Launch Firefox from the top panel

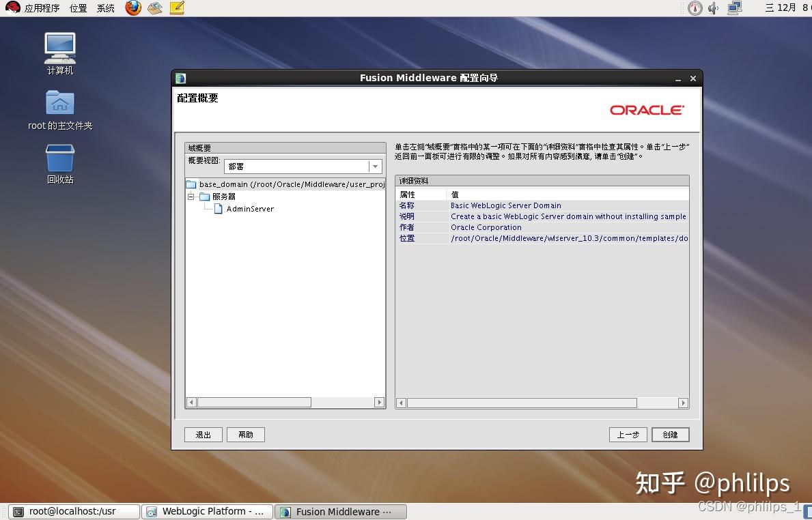point(132,8)
